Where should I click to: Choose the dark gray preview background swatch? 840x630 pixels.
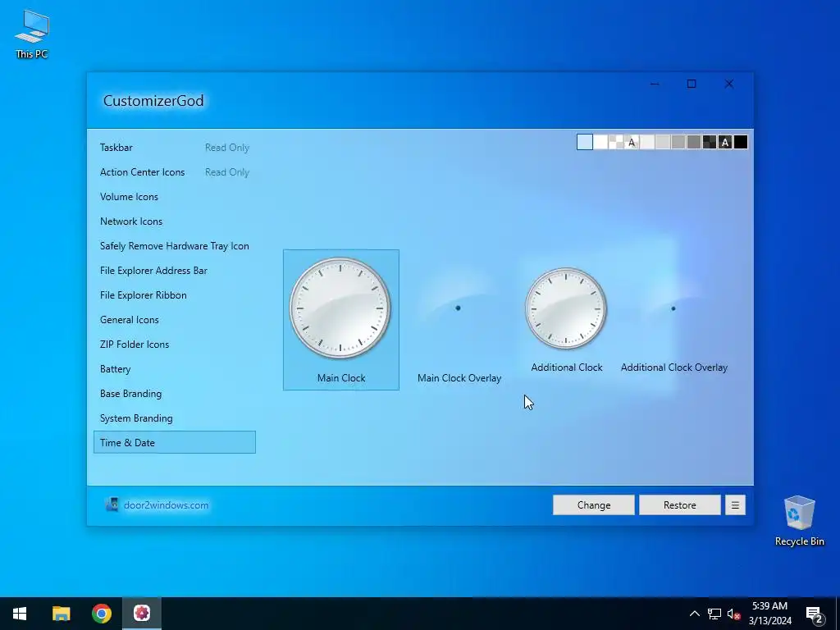(x=694, y=142)
